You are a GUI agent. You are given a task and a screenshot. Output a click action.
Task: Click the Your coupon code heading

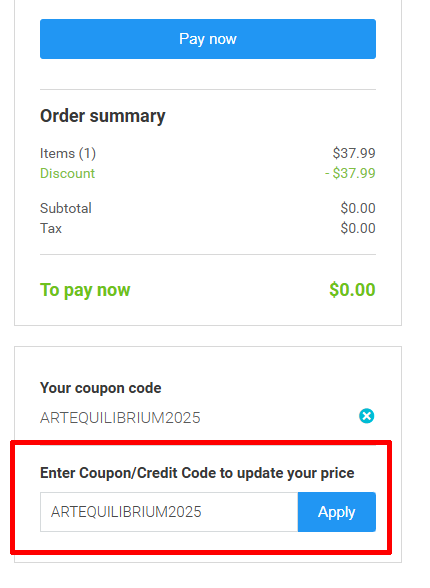(100, 388)
